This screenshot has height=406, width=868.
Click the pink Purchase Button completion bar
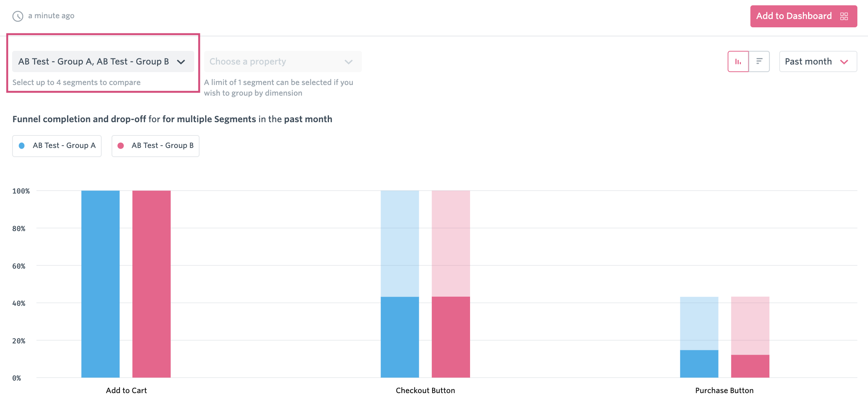750,366
